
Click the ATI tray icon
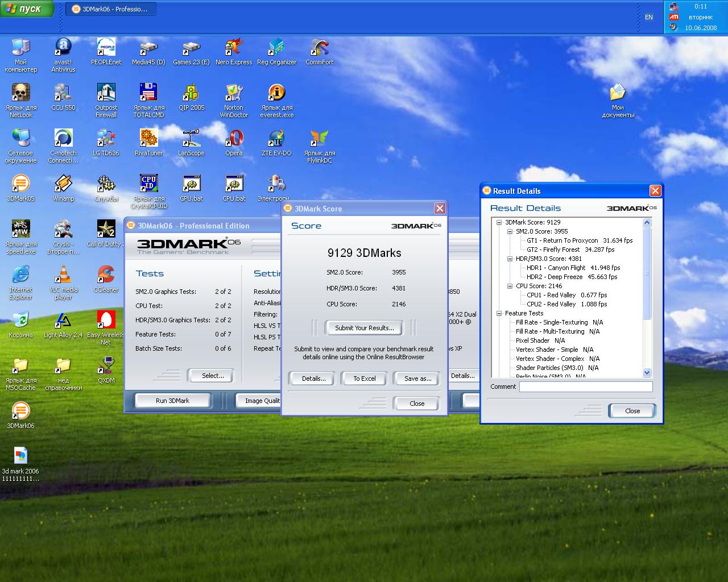[674, 17]
